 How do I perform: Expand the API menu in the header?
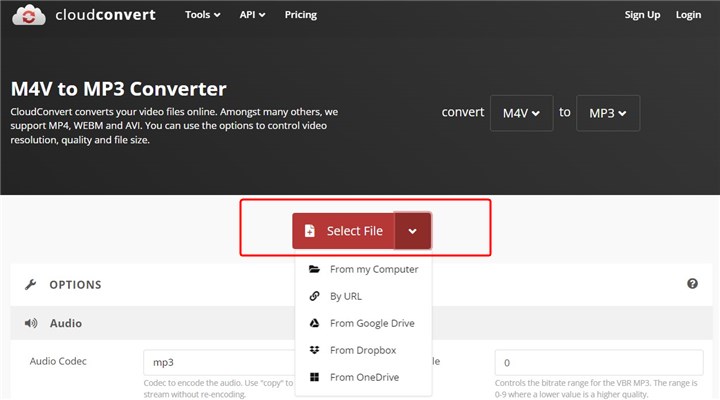(x=252, y=15)
